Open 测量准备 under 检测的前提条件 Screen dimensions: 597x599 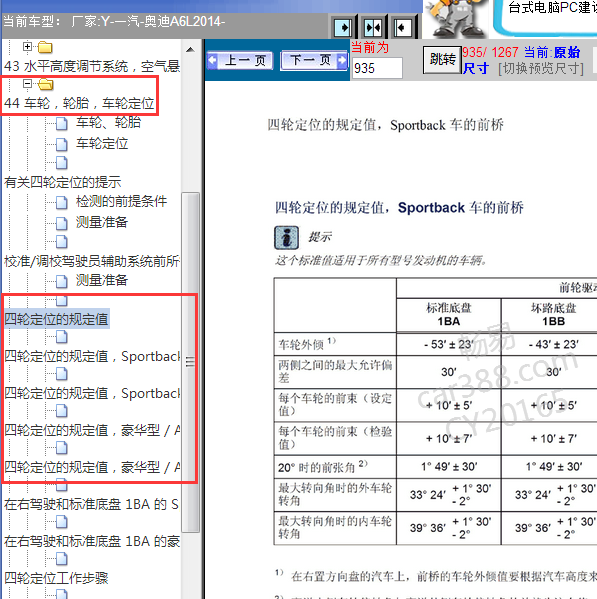(x=102, y=222)
